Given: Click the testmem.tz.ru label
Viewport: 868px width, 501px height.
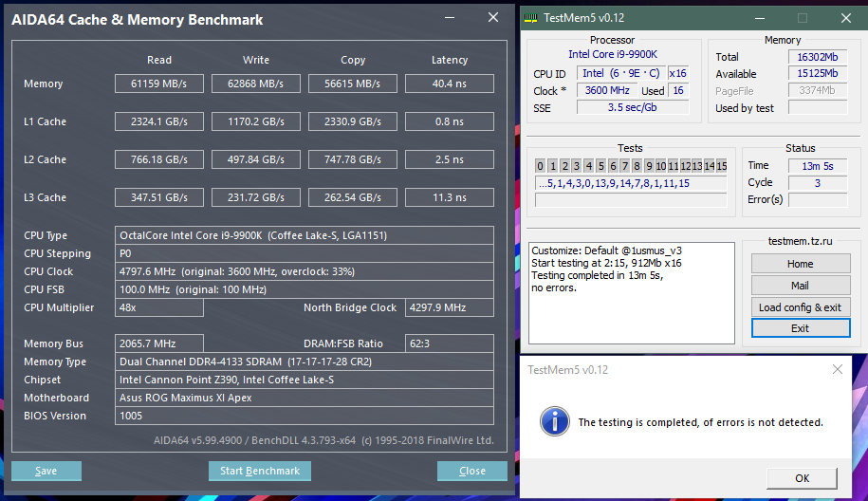Looking at the screenshot, I should point(800,241).
